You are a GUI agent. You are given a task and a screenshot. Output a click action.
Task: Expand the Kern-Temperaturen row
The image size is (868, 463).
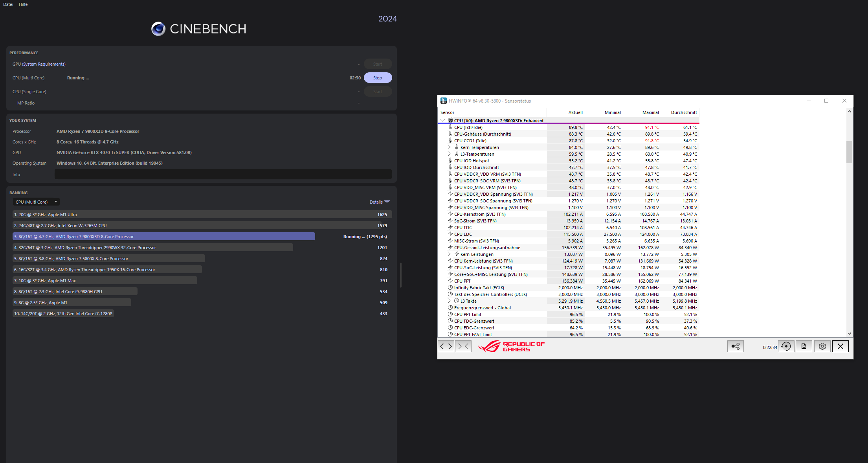pyautogui.click(x=449, y=147)
